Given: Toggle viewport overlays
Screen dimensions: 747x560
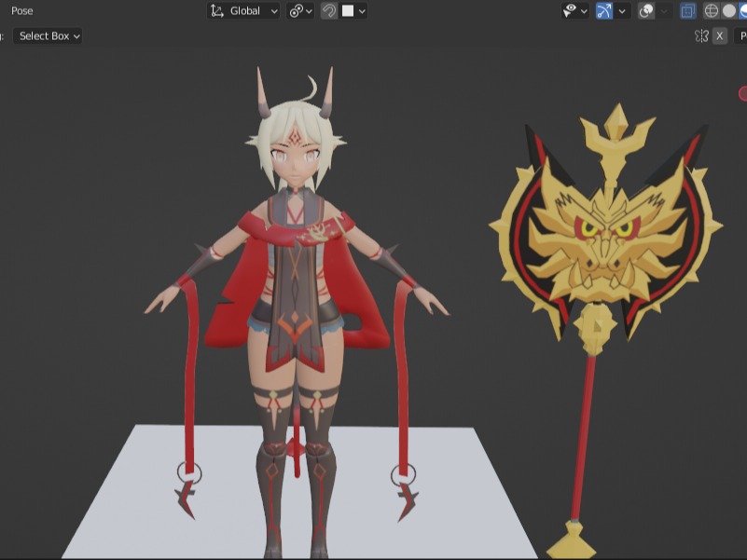Looking at the screenshot, I should (x=646, y=11).
